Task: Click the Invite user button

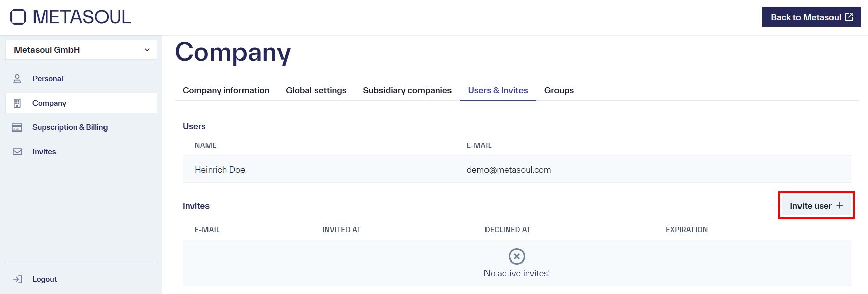Action: click(x=816, y=206)
